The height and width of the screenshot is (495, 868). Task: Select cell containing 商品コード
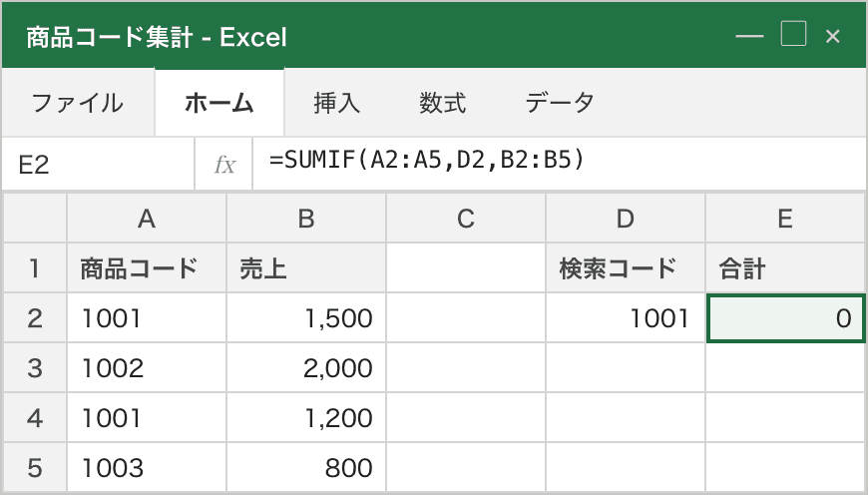(147, 268)
